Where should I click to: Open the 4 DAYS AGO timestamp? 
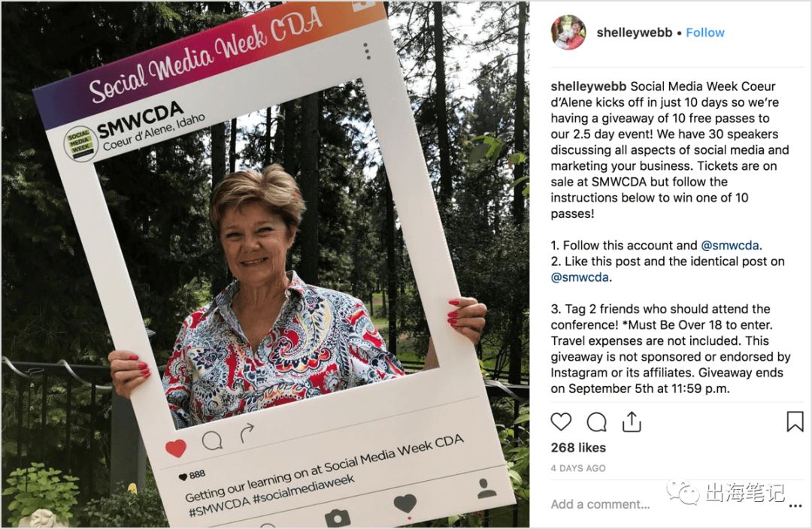pos(578,468)
